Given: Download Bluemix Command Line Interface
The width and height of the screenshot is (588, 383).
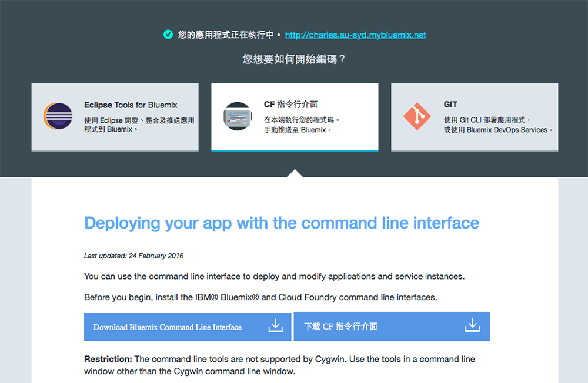Looking at the screenshot, I should coord(188,327).
